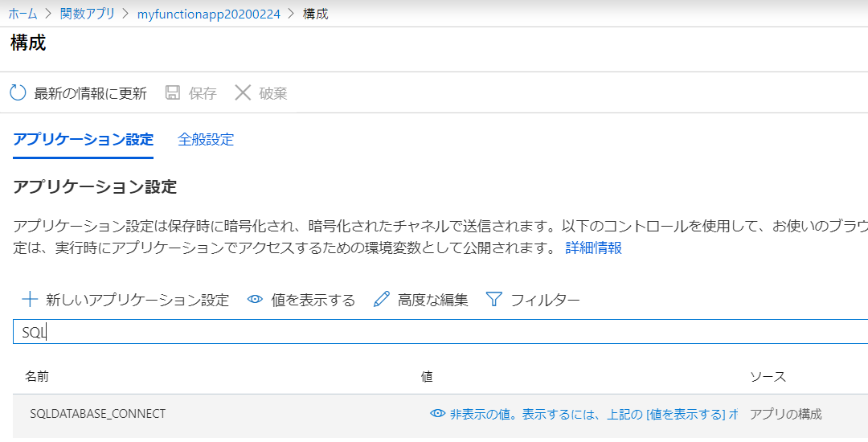Open the 詳細情報 link
The image size is (868, 442).
(x=593, y=248)
